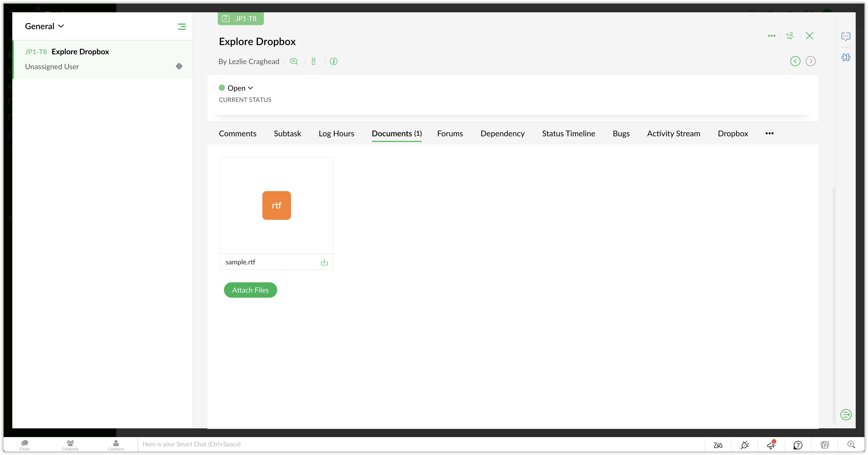Open the help question mark icon

coord(798,445)
